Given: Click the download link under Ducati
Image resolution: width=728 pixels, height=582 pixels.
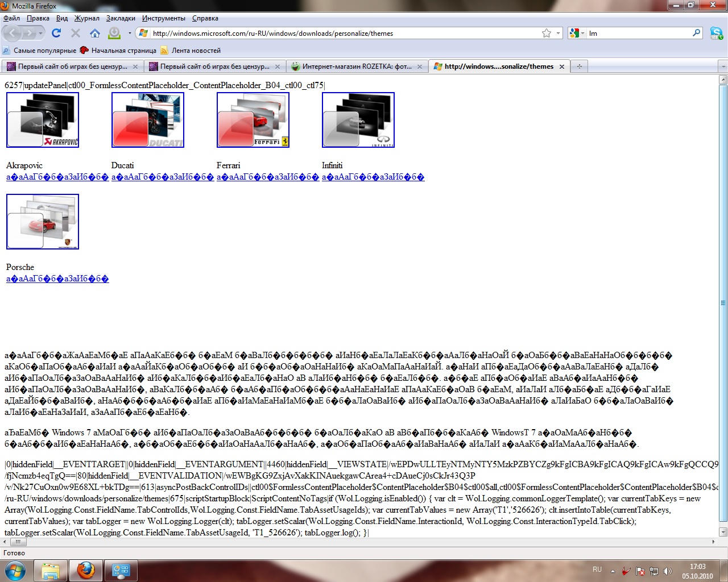Looking at the screenshot, I should pyautogui.click(x=163, y=177).
